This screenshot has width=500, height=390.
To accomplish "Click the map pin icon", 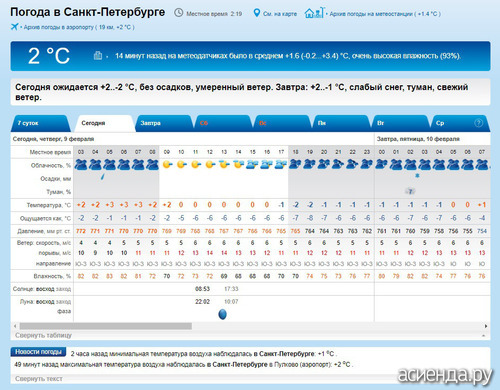I will pos(256,13).
